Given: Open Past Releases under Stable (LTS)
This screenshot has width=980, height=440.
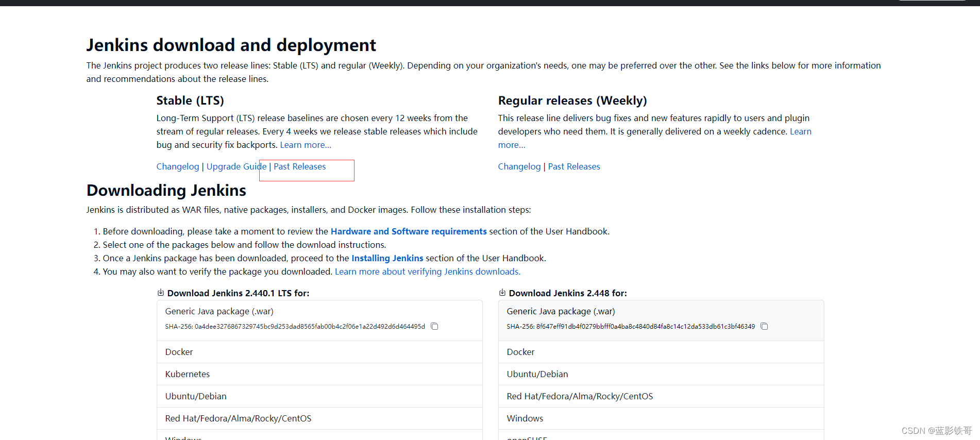Looking at the screenshot, I should [x=300, y=166].
